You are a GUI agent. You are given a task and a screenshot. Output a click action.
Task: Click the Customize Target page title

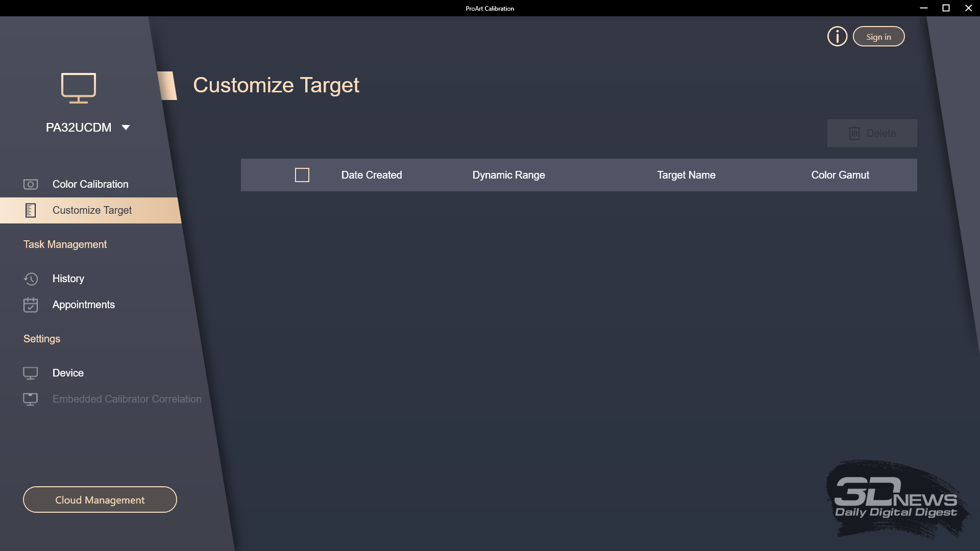(x=276, y=85)
